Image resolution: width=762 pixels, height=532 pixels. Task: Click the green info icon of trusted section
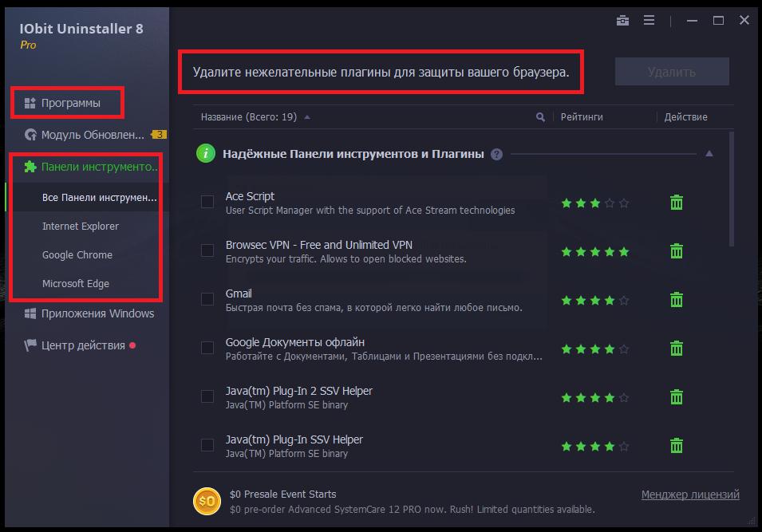coord(206,154)
